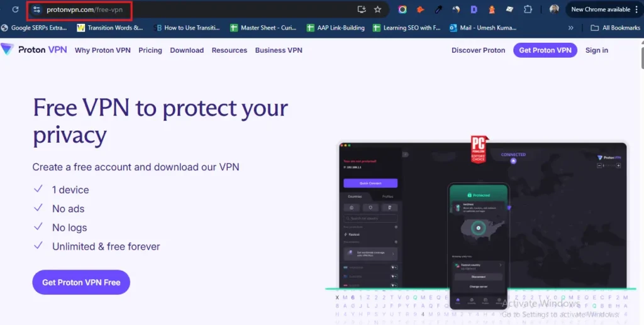Screen dimensions: 644x325
Task: Open the orange arrow extension icon
Action: tap(419, 9)
